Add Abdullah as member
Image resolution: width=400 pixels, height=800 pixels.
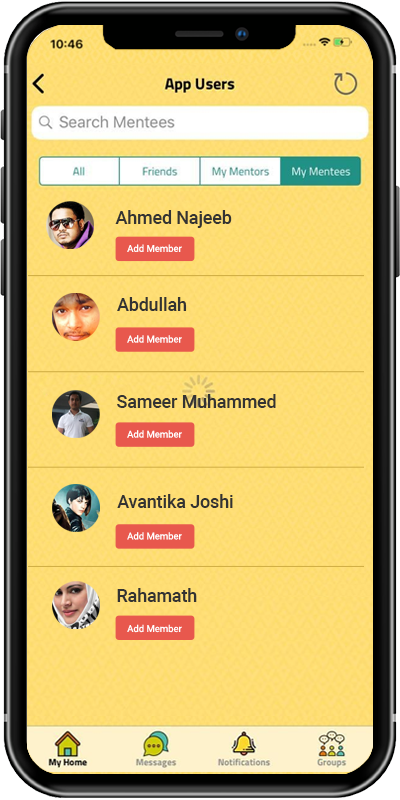(x=155, y=340)
